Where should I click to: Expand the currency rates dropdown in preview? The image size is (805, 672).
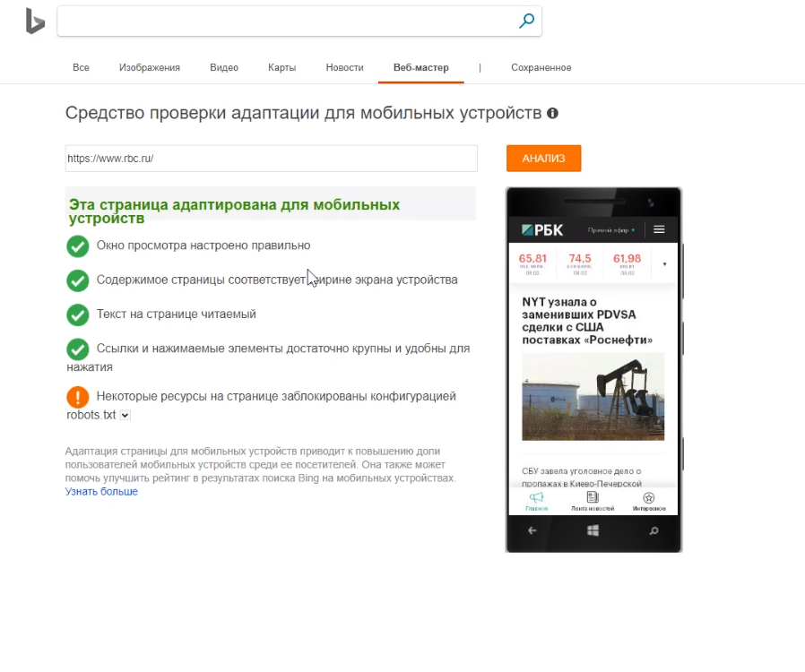coord(664,264)
